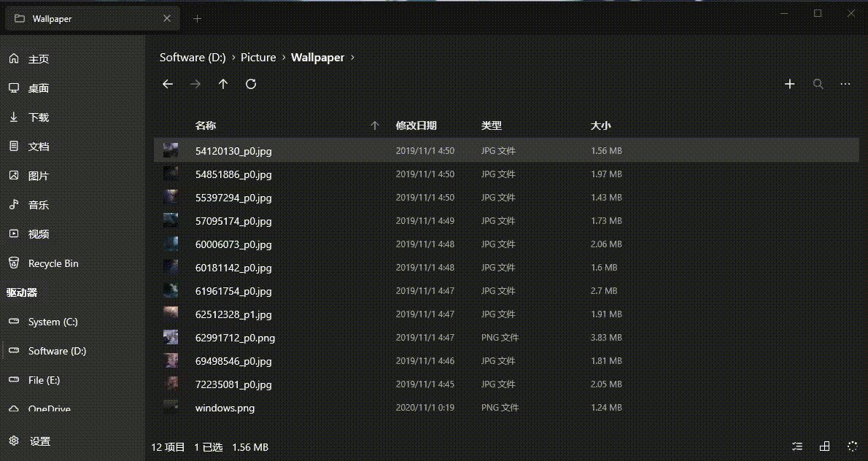Click the 音乐 music sidebar icon
Viewport: 868px width, 461px height.
coord(14,205)
